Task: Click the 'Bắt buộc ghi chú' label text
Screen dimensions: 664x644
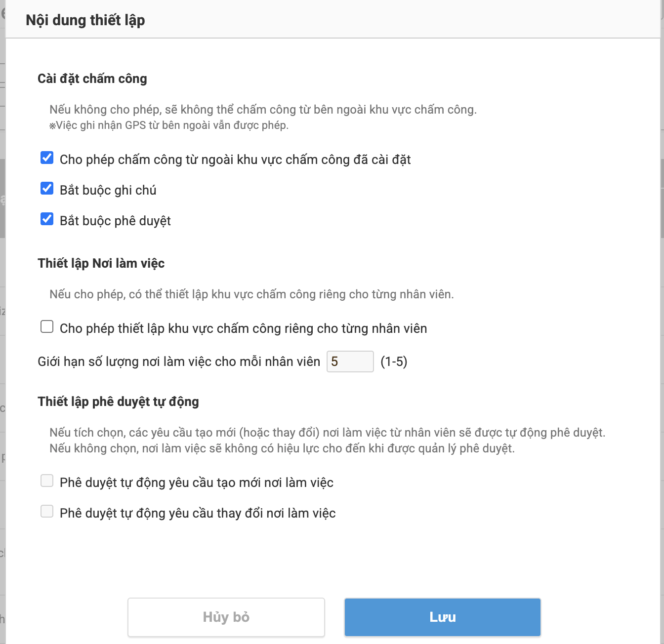Action: [108, 190]
